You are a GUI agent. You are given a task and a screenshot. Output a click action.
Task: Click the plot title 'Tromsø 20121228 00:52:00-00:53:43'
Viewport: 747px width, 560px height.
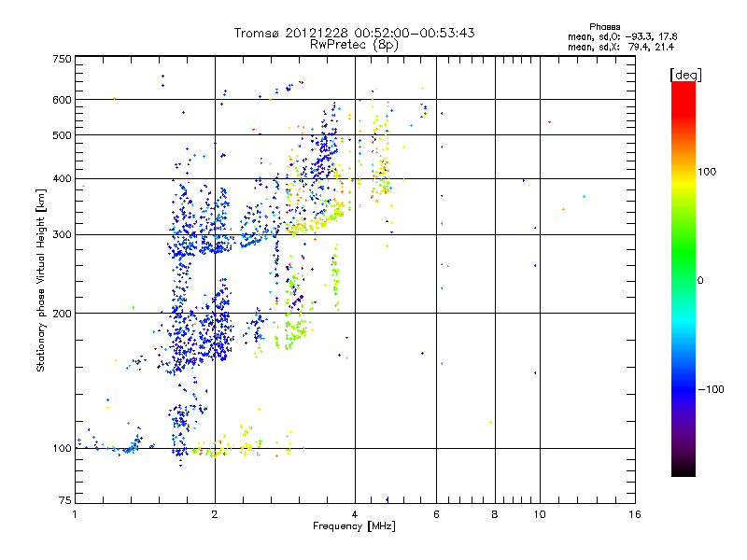(354, 33)
